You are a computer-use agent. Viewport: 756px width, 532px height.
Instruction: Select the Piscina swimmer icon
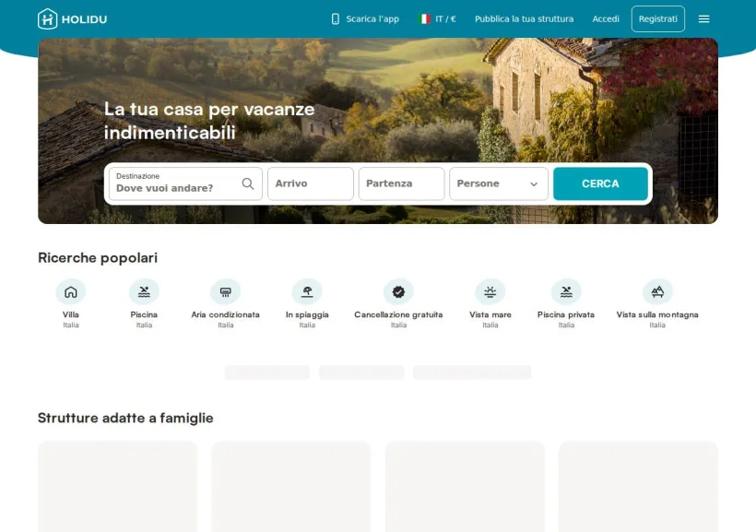tap(144, 291)
